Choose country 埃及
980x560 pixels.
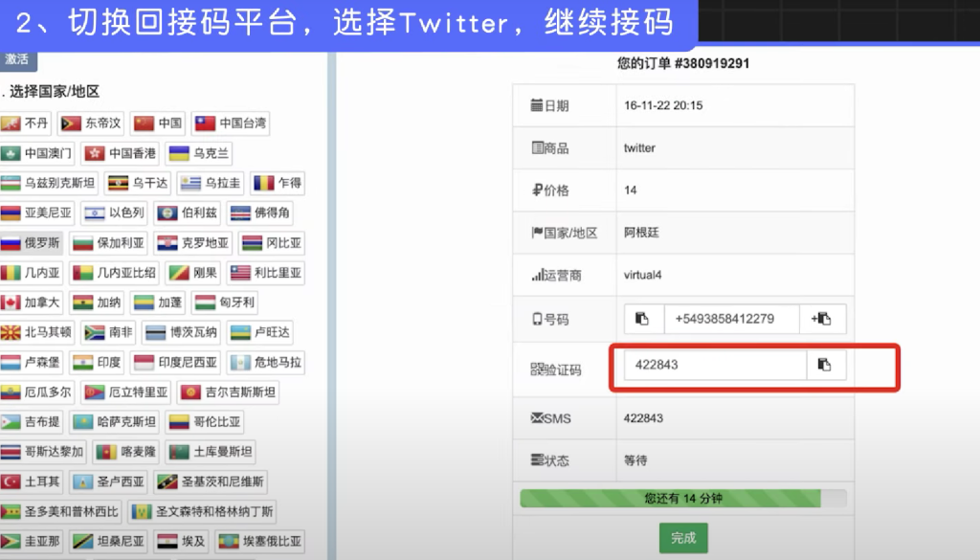(x=181, y=541)
